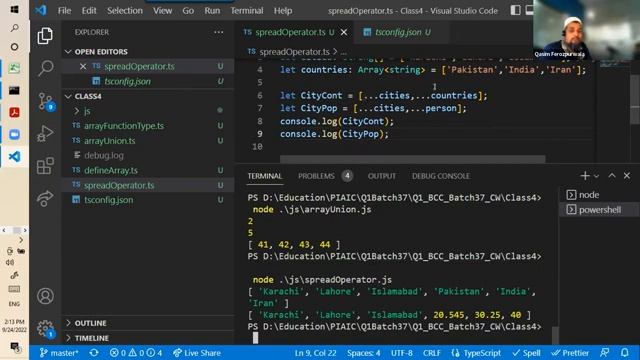Image resolution: width=640 pixels, height=360 pixels.
Task: Close the terminal panel
Action: point(627,176)
